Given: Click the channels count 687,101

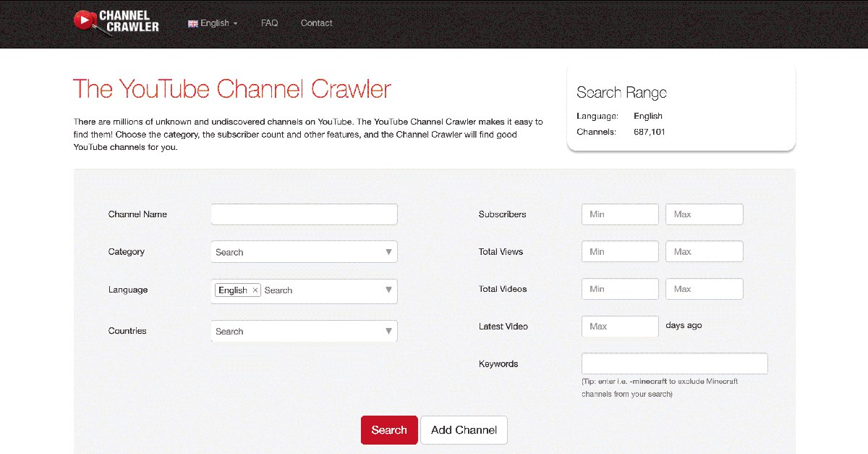Looking at the screenshot, I should click(650, 132).
